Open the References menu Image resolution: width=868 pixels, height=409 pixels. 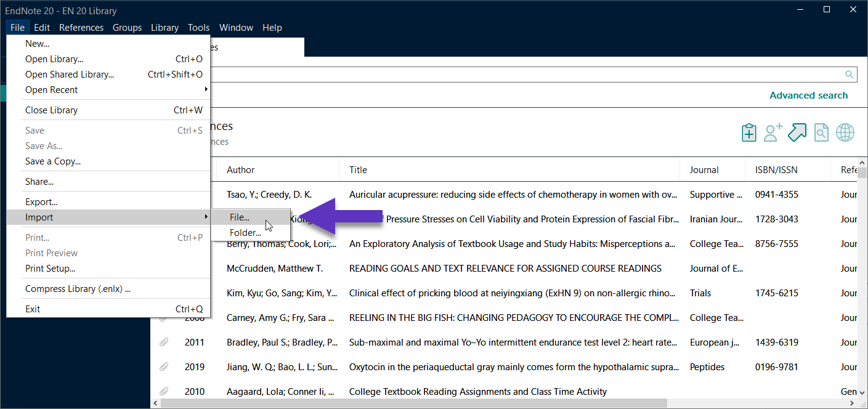tap(81, 27)
